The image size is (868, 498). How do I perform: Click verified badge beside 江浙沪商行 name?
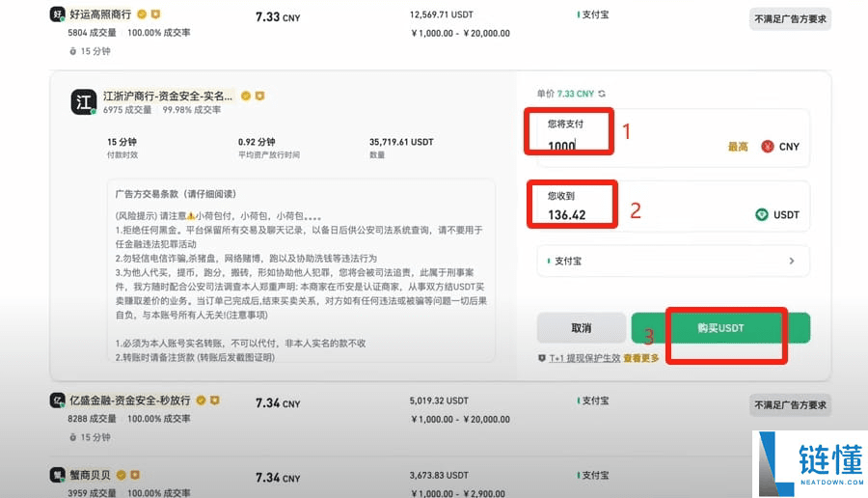click(246, 96)
